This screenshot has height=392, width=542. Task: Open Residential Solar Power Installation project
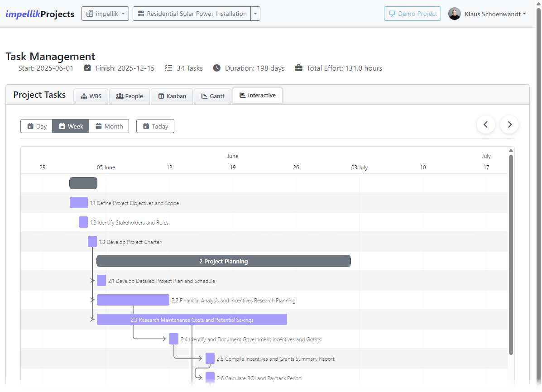point(192,14)
